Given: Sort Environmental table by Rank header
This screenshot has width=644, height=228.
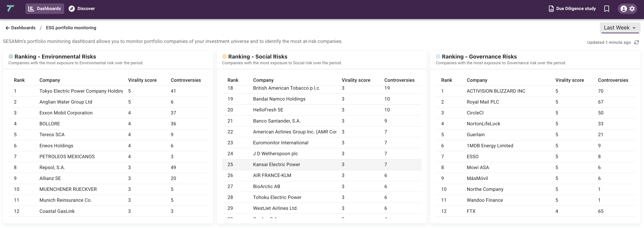Looking at the screenshot, I should click(19, 80).
